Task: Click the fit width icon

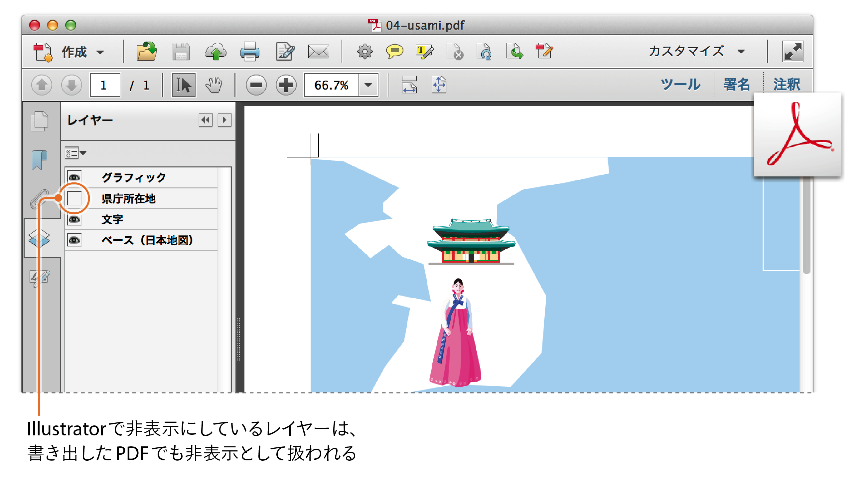Action: (409, 85)
